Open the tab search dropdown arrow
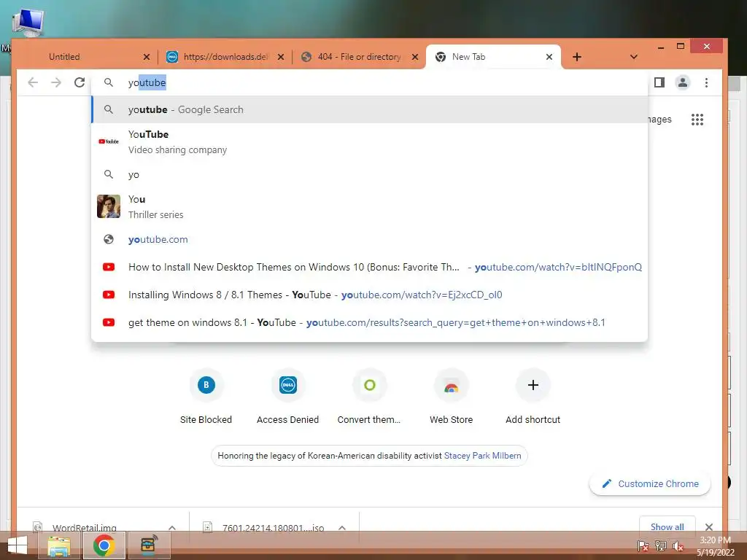The width and height of the screenshot is (747, 560). tap(634, 57)
